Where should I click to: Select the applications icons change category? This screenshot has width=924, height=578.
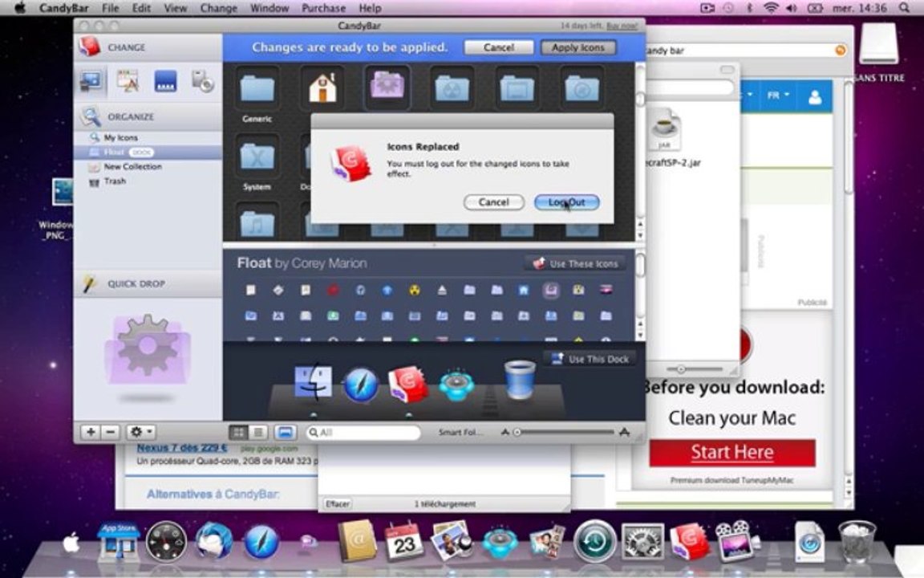point(128,81)
